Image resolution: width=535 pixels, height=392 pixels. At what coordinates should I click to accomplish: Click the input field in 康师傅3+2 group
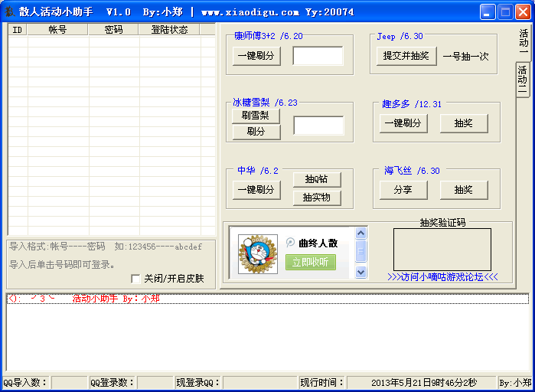(318, 56)
